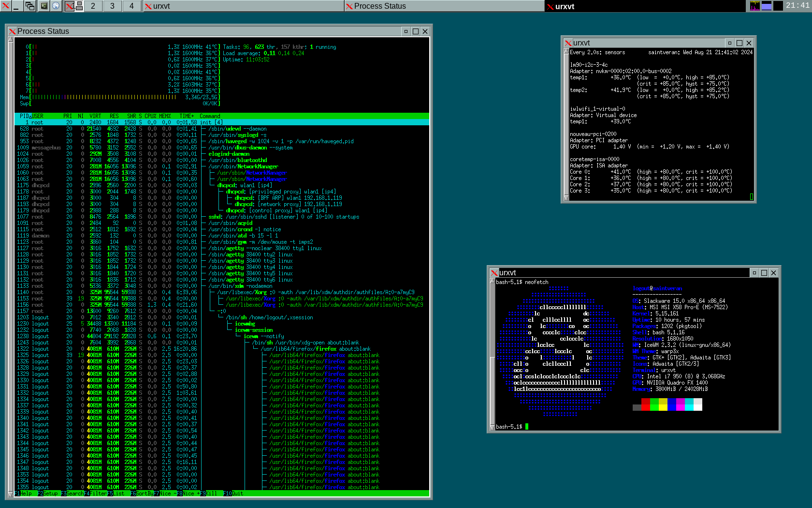Click the show desktop taskbar icon

[x=16, y=6]
